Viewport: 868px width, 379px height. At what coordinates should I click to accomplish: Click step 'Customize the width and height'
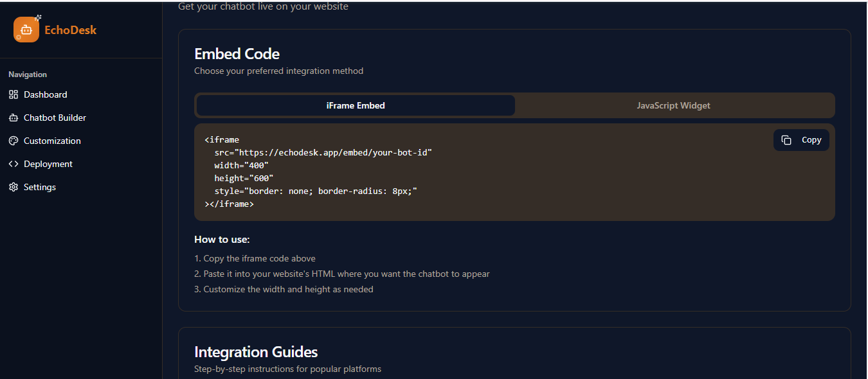pos(284,289)
